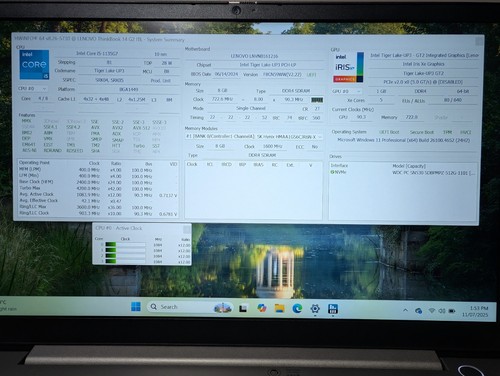Click the memory module chip icon

[x=317, y=100]
